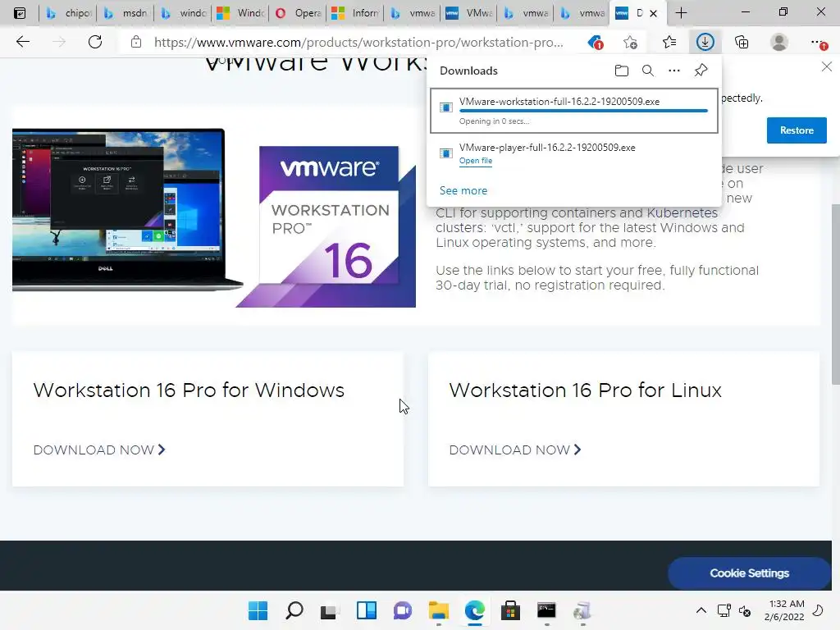This screenshot has height=630, width=840.
Task: Open taskbar Search
Action: point(294,610)
